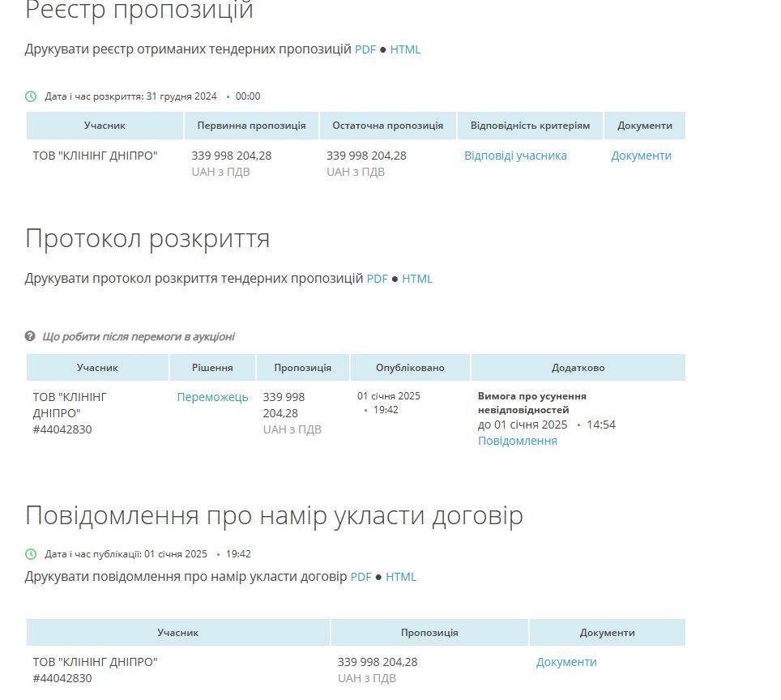Open the Відповіді учасника link

(x=515, y=155)
